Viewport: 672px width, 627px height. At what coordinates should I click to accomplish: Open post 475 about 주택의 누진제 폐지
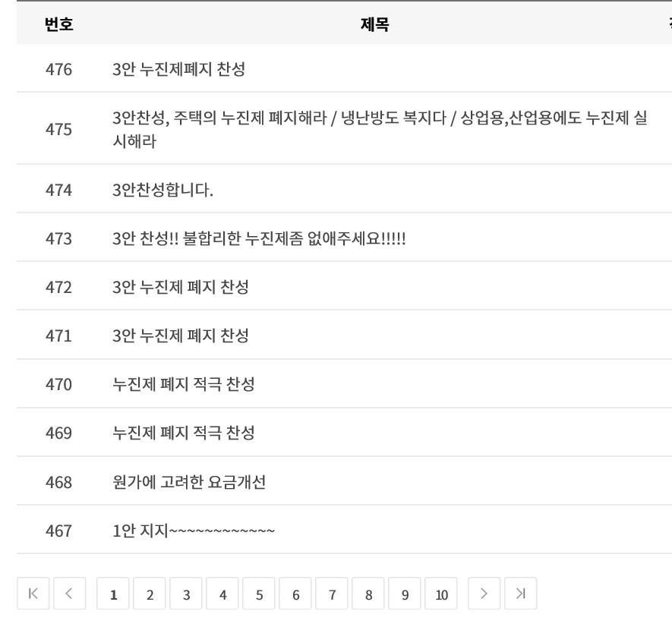pos(380,129)
